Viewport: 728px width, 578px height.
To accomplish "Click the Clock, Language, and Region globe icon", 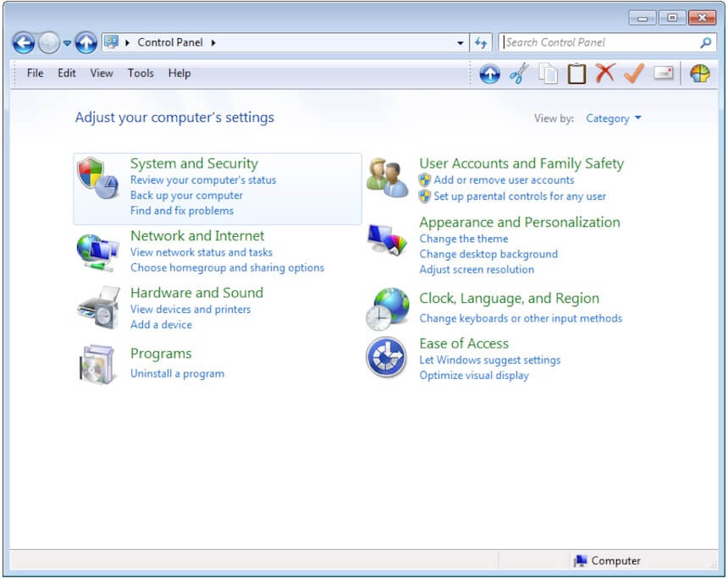I will (x=388, y=309).
